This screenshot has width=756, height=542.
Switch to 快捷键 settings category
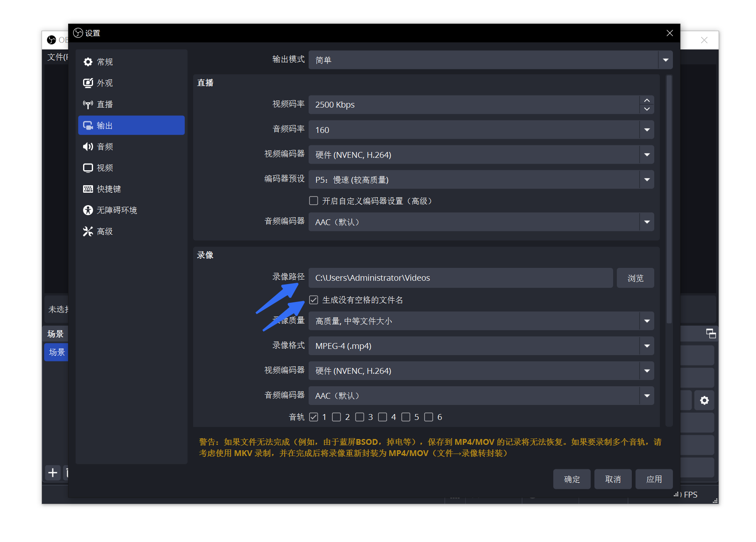(131, 189)
